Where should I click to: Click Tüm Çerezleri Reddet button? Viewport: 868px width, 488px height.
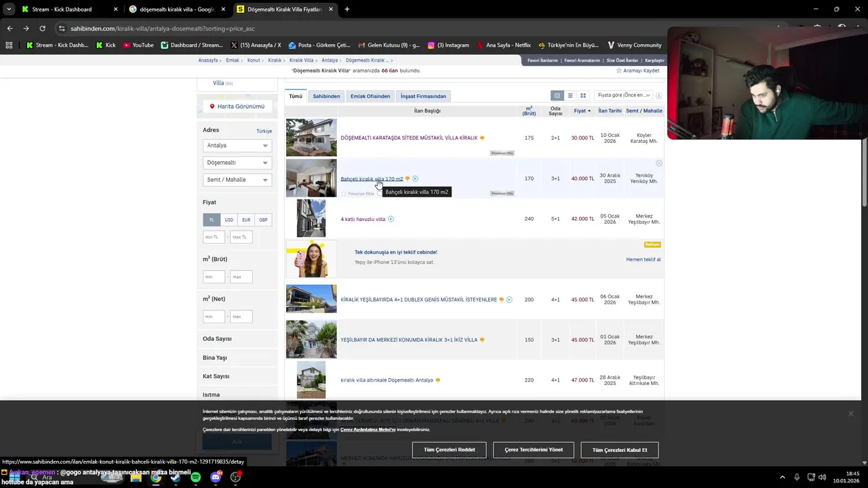(450, 450)
